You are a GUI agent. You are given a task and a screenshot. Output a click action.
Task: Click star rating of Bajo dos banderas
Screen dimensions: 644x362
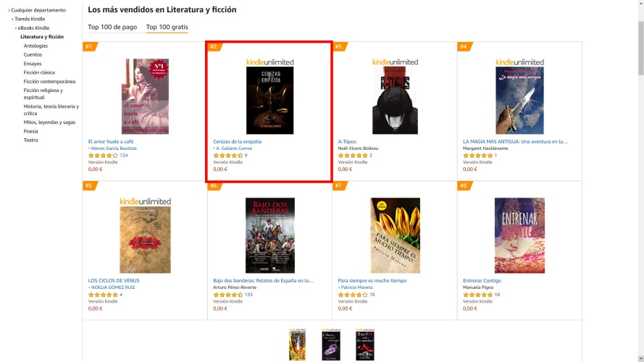(x=227, y=295)
